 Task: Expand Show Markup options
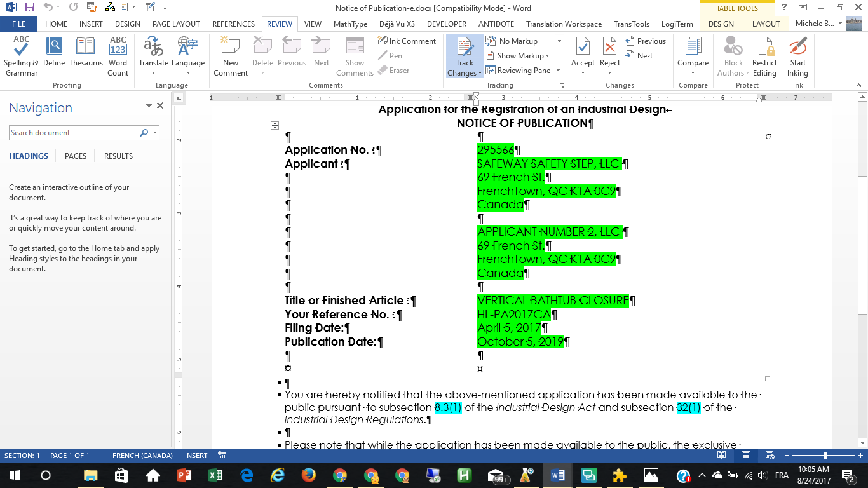(x=519, y=56)
